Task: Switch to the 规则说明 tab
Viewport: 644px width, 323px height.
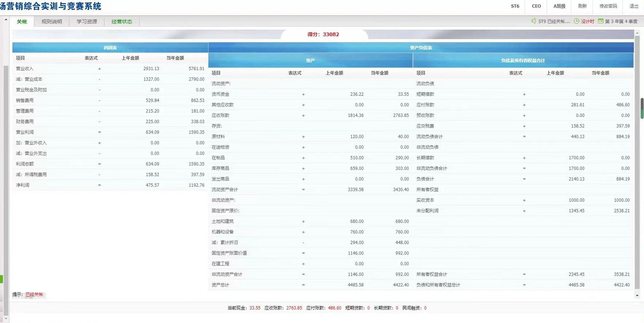Action: point(52,21)
